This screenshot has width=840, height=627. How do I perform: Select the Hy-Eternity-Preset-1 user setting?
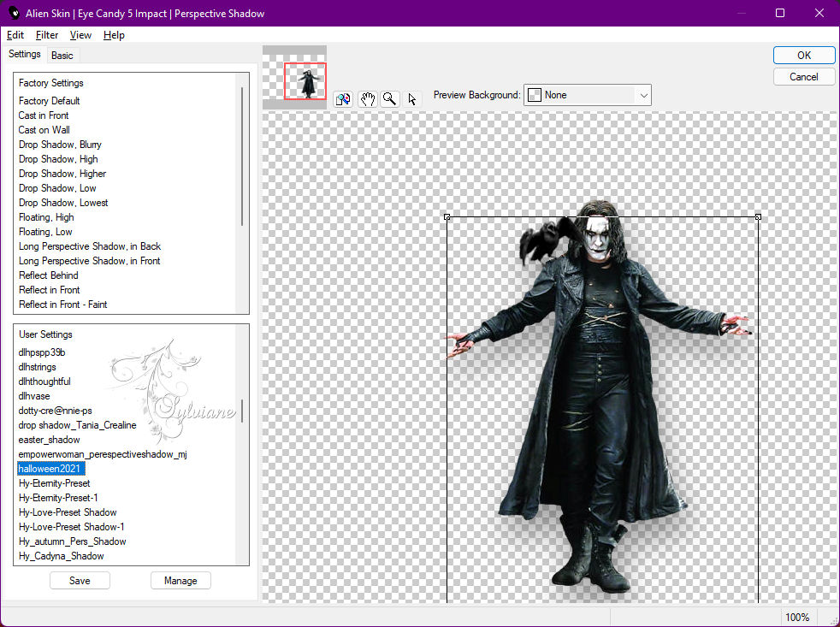(58, 497)
